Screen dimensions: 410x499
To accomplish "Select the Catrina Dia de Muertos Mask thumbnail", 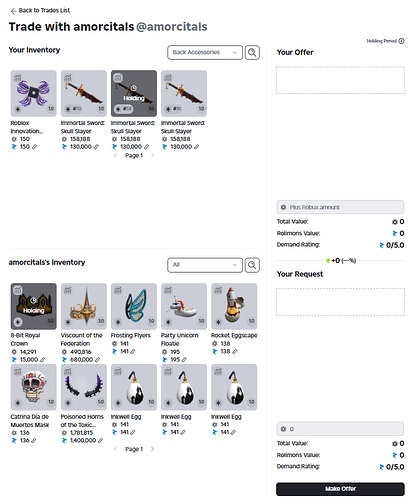I will pyautogui.click(x=34, y=387).
